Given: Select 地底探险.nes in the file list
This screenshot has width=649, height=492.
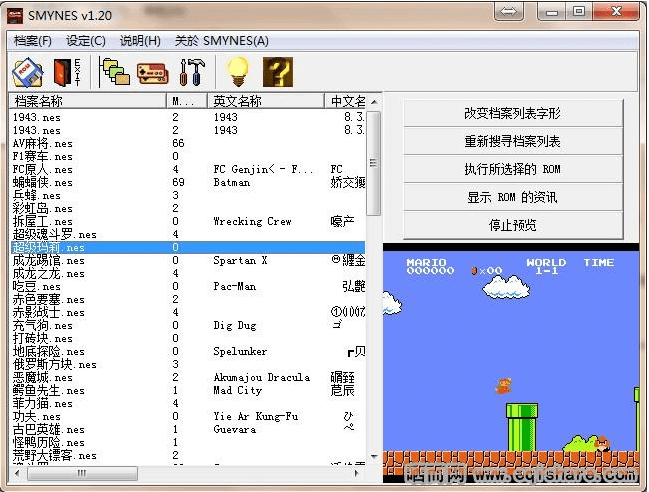Looking at the screenshot, I should coord(48,352).
